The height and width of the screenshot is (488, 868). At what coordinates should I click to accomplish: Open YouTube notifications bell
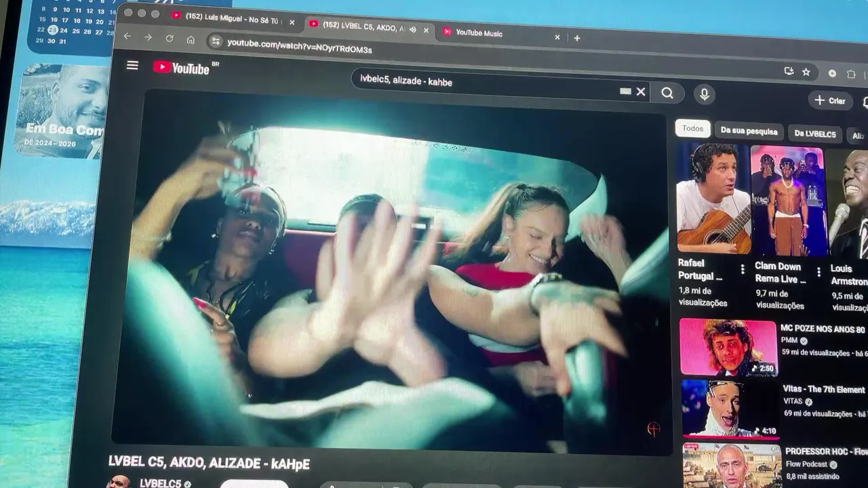(x=865, y=102)
